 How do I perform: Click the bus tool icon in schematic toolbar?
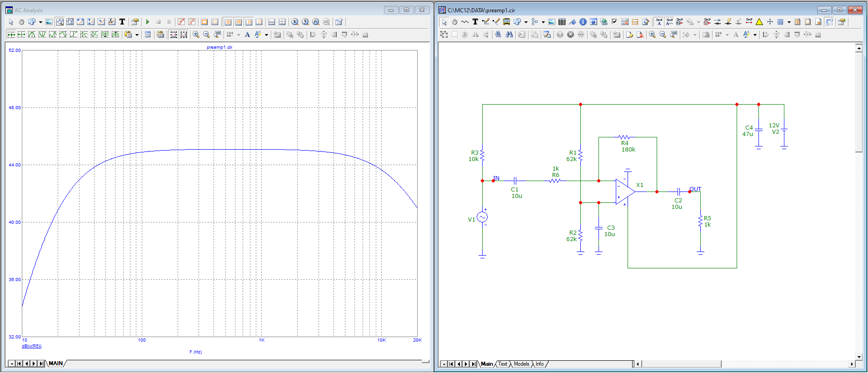506,22
